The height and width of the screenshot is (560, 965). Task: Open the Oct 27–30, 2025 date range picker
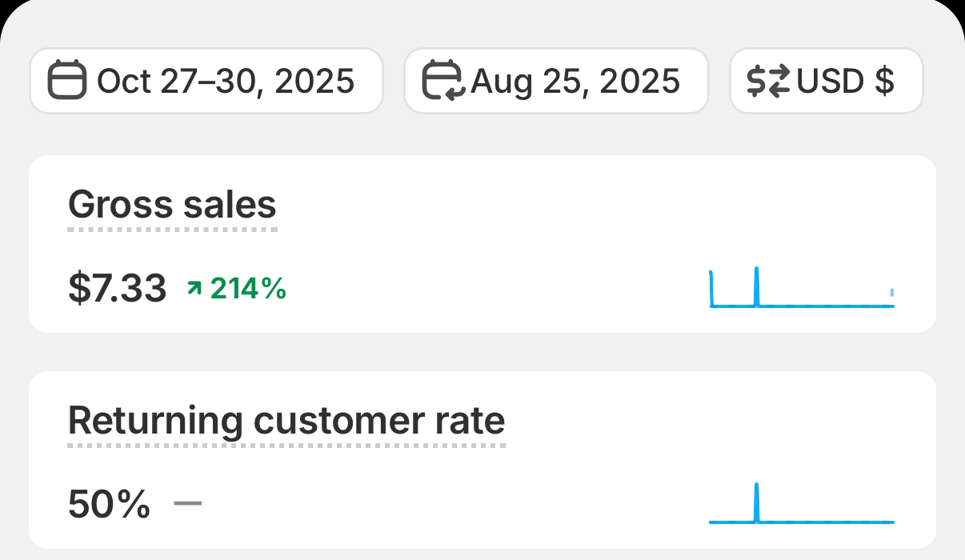(x=206, y=81)
